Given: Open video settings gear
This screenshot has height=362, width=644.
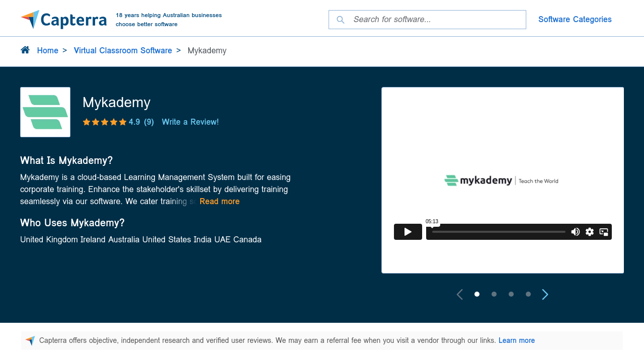Looking at the screenshot, I should pyautogui.click(x=590, y=232).
